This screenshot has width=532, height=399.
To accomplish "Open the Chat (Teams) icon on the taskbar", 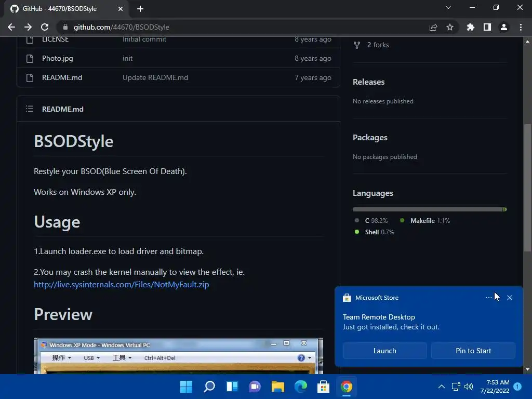I will (255, 387).
